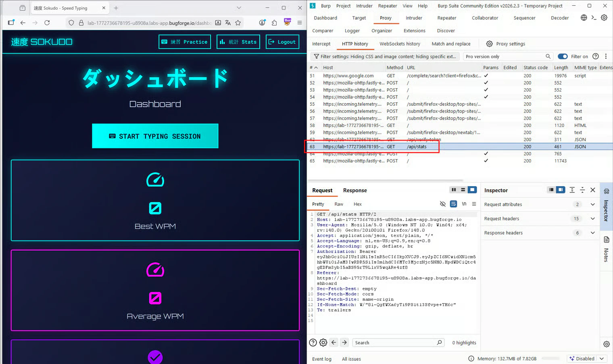Viewport: 613px width, 364px height.
Task: Switch to the Intruder tab
Action: click(x=414, y=18)
